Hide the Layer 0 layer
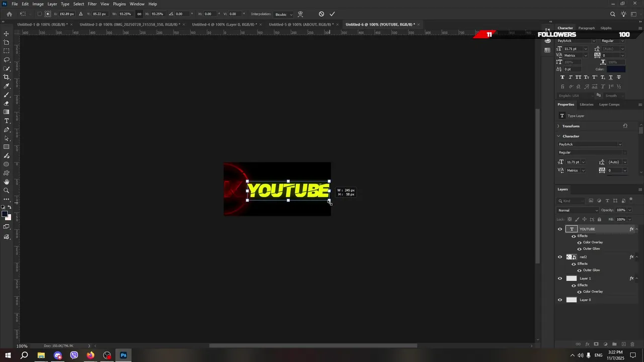 coord(560,300)
